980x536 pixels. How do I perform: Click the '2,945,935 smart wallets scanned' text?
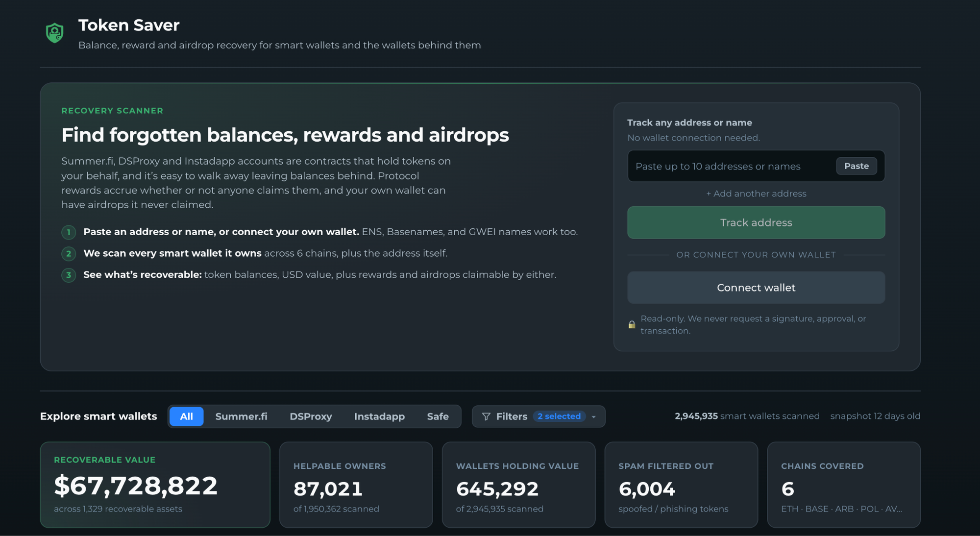click(x=747, y=416)
